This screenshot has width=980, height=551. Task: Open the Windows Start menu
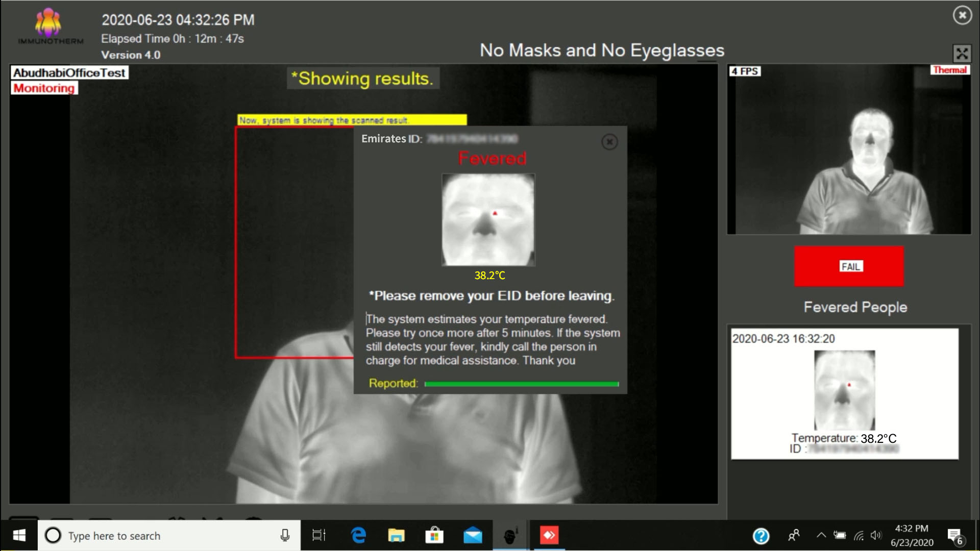19,535
